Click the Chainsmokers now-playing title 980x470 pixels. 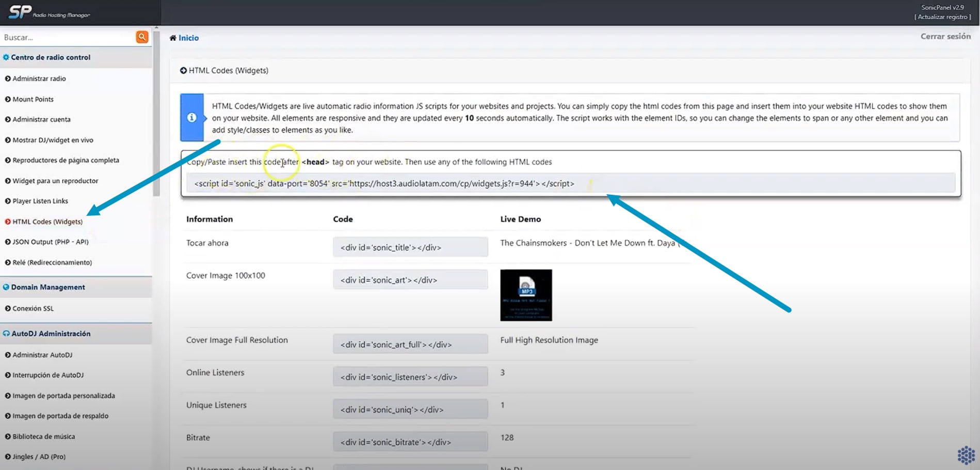pyautogui.click(x=590, y=243)
